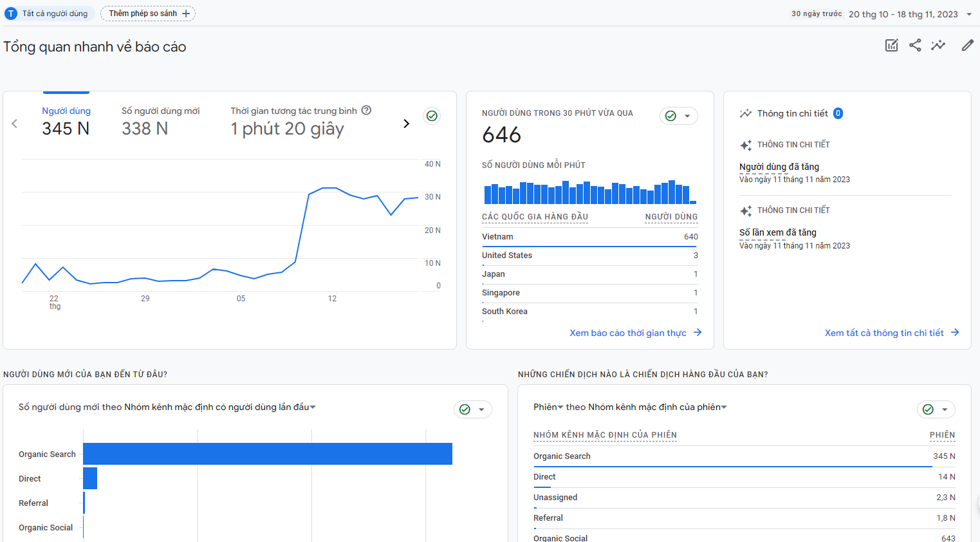Screen dimensions: 980x542
Task: Click the green check status icon on users card
Action: (x=432, y=116)
